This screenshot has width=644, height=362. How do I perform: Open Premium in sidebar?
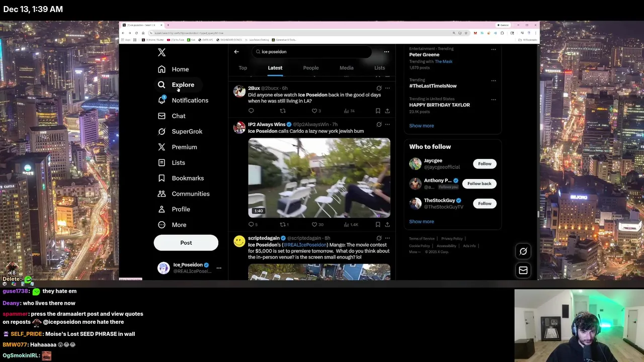177,147
